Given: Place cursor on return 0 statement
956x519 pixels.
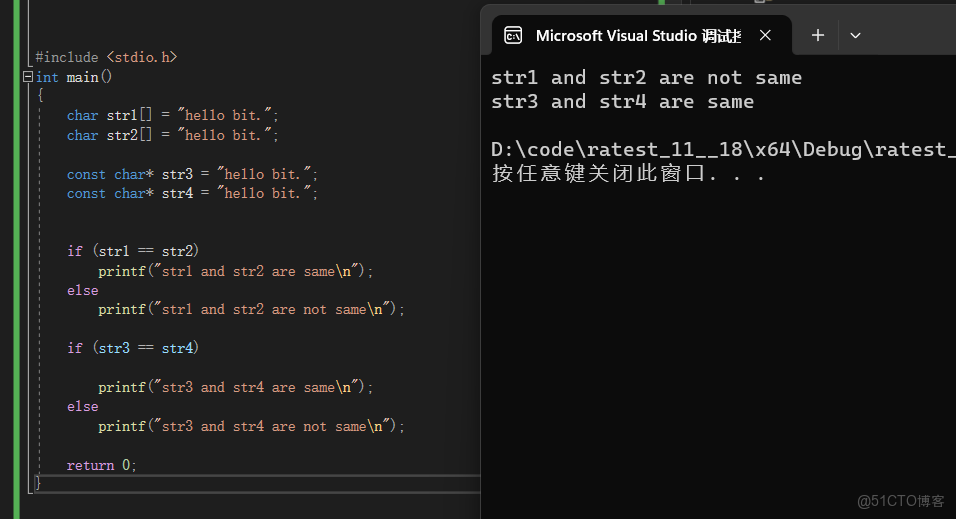Looking at the screenshot, I should [101, 465].
